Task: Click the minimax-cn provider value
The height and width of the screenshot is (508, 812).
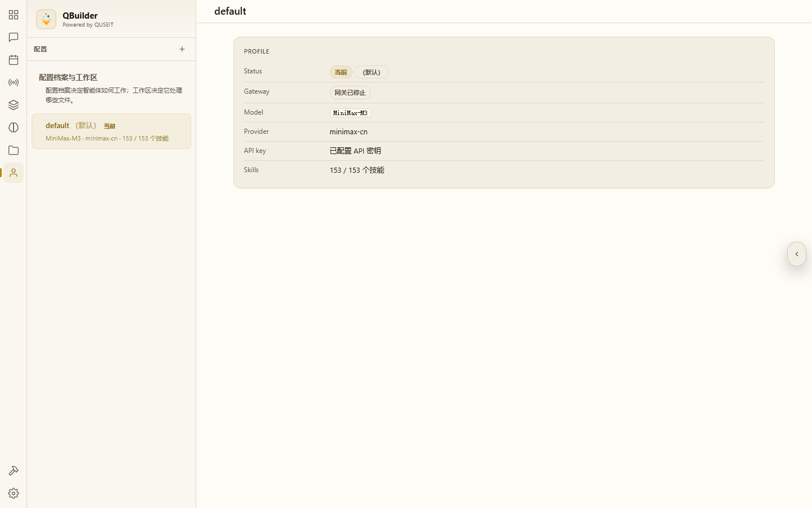Action: 348,132
